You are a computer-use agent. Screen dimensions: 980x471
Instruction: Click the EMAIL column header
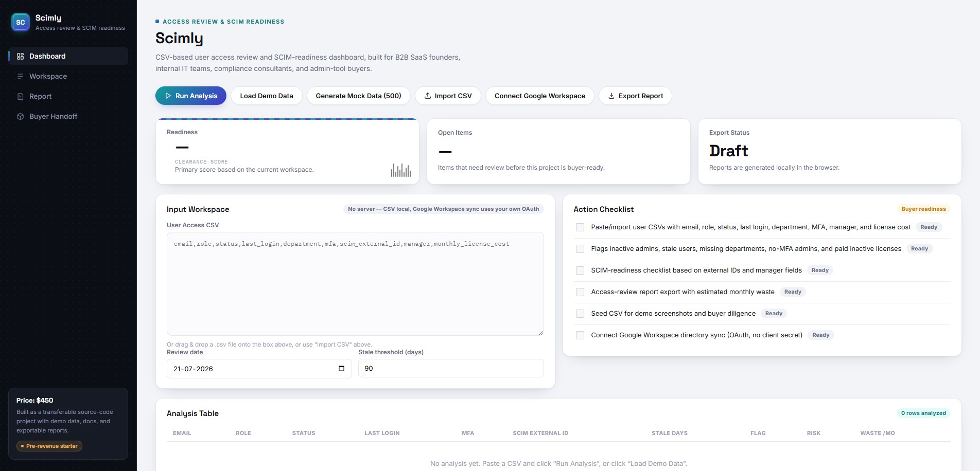(x=182, y=433)
